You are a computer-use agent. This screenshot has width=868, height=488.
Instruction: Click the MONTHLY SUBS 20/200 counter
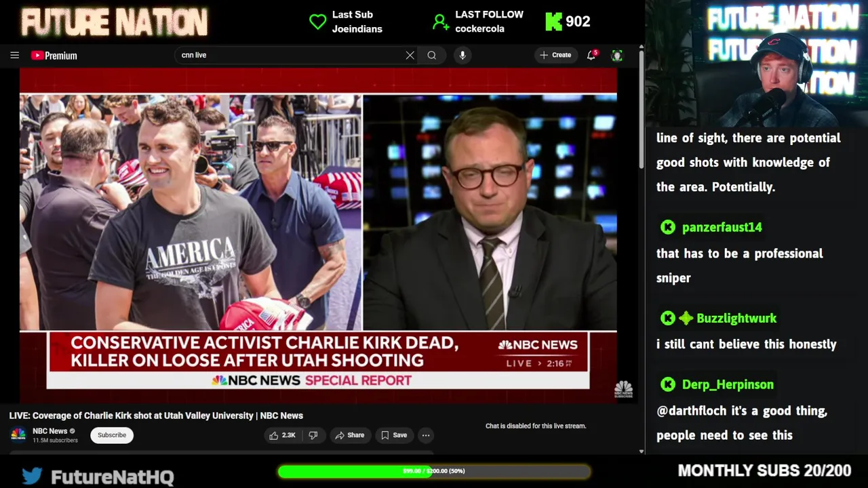764,470
